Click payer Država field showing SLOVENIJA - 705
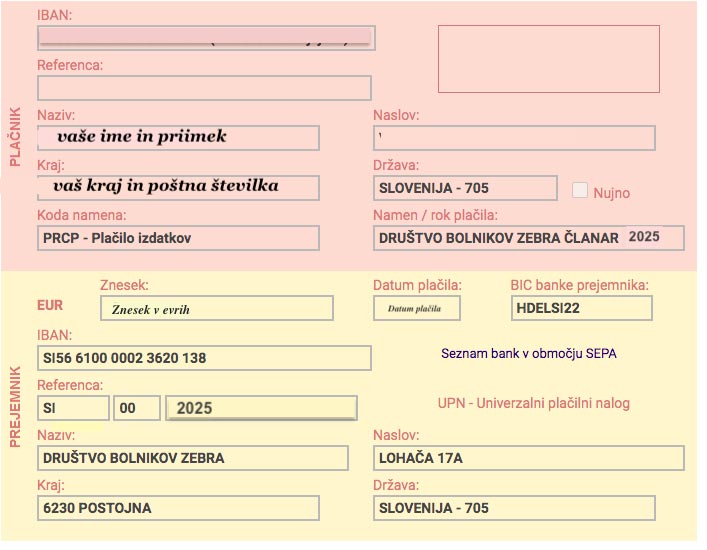 point(465,188)
